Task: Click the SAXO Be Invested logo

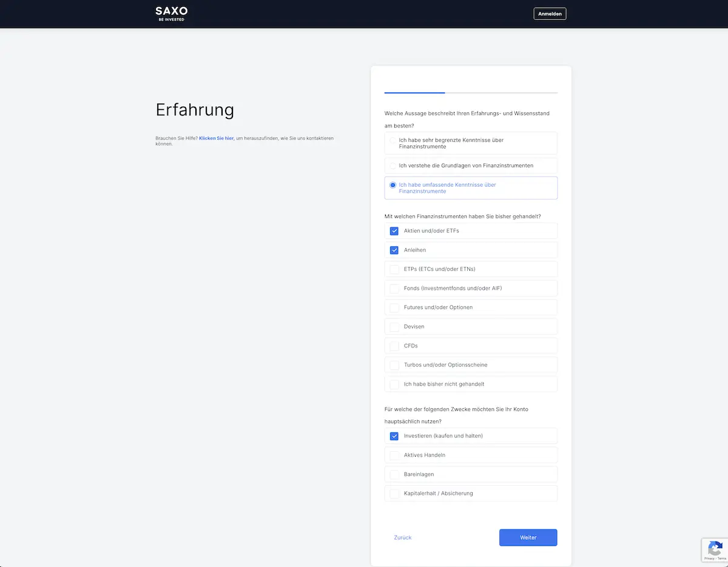Action: [171, 14]
